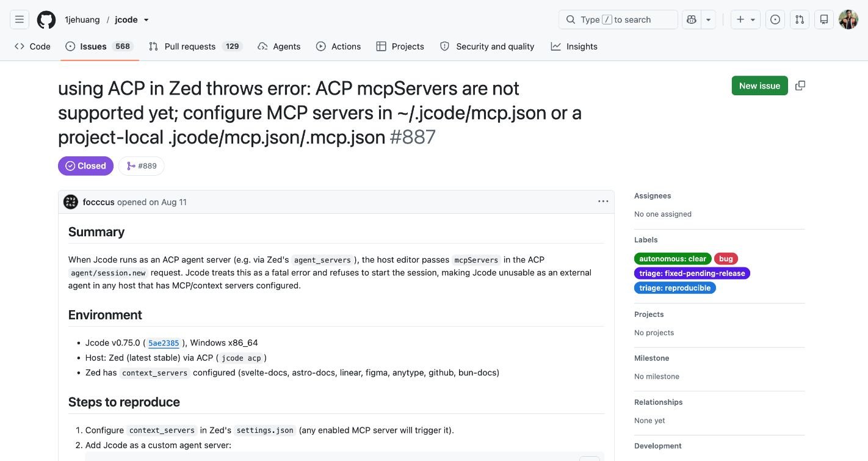Click the Milestone sidebar heading
This screenshot has height=461, width=868.
tap(652, 358)
